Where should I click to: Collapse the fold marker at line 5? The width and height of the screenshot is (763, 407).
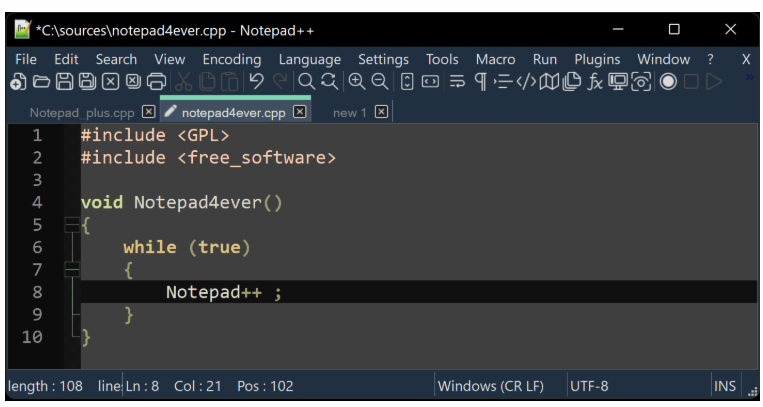[72, 224]
